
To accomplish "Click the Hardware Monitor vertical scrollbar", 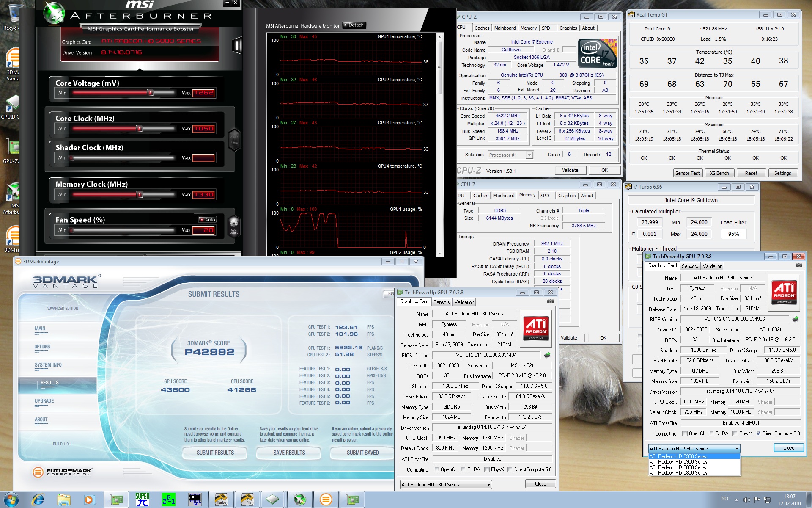I will point(439,68).
